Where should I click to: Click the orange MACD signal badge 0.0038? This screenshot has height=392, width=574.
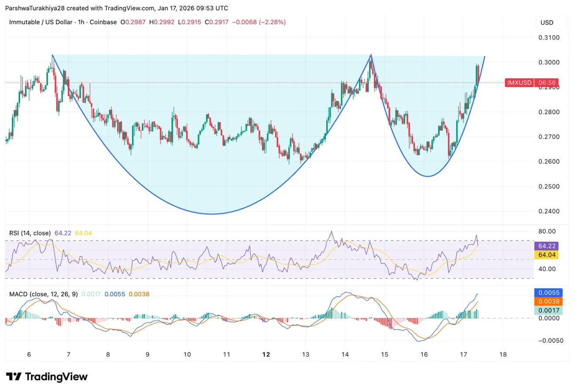(549, 302)
